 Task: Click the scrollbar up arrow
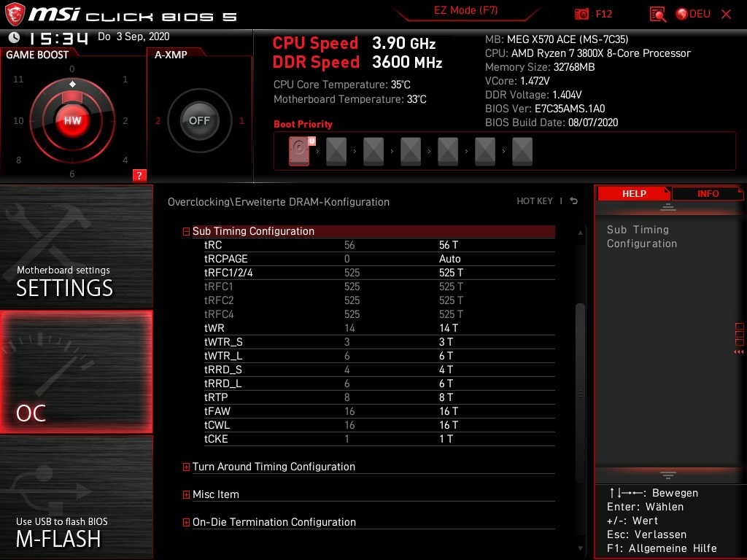click(580, 233)
